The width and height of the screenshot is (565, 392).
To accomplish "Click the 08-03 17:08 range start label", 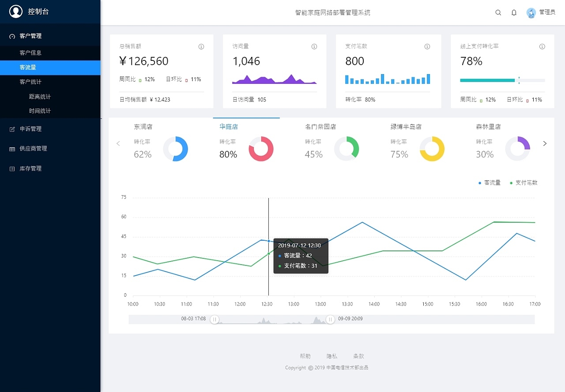I will pos(193,318).
